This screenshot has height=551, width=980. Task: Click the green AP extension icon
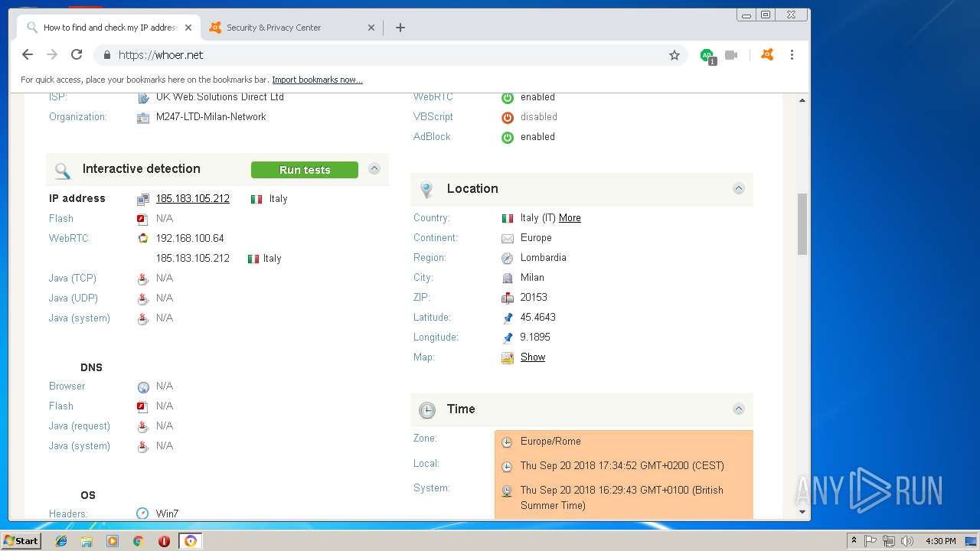(707, 55)
